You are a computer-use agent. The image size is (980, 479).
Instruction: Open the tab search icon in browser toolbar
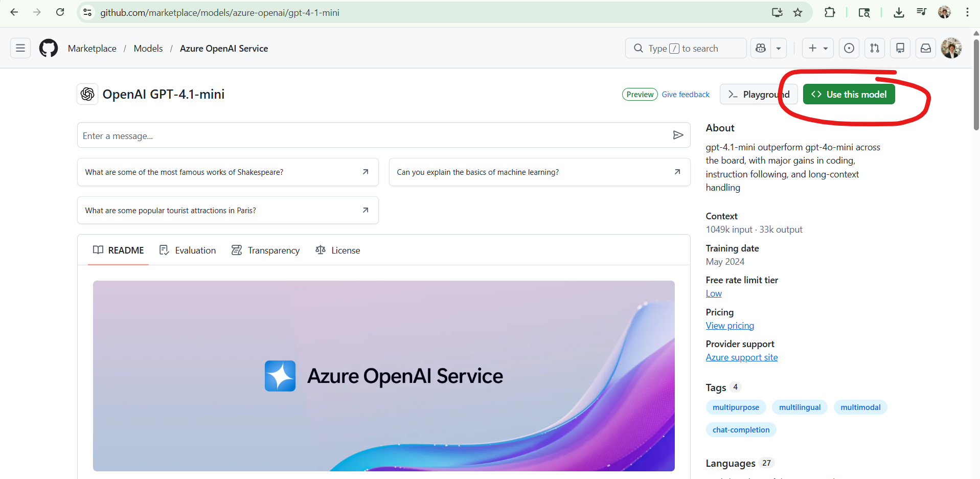coord(864,12)
